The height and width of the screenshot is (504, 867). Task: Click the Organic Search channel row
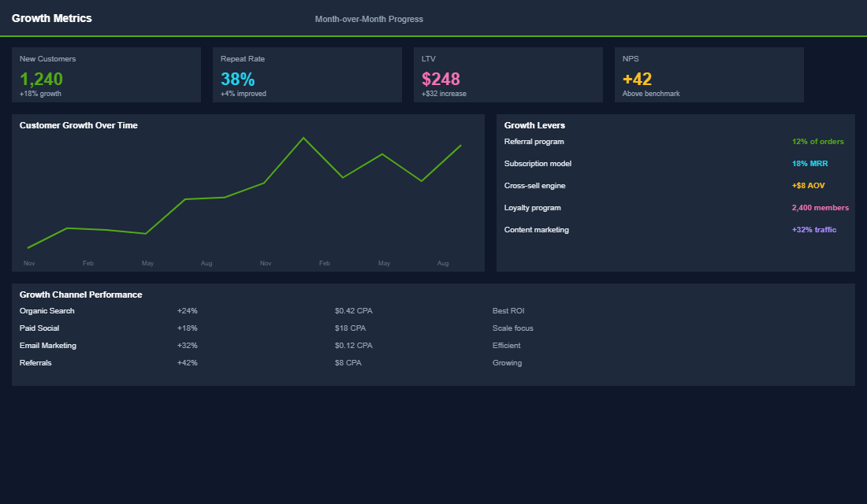point(46,310)
